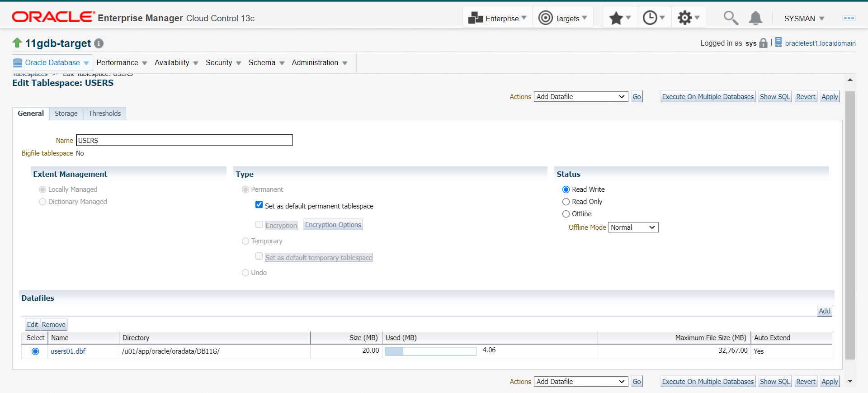The height and width of the screenshot is (393, 868).
Task: Click the tablespace Name input field
Action: 184,140
